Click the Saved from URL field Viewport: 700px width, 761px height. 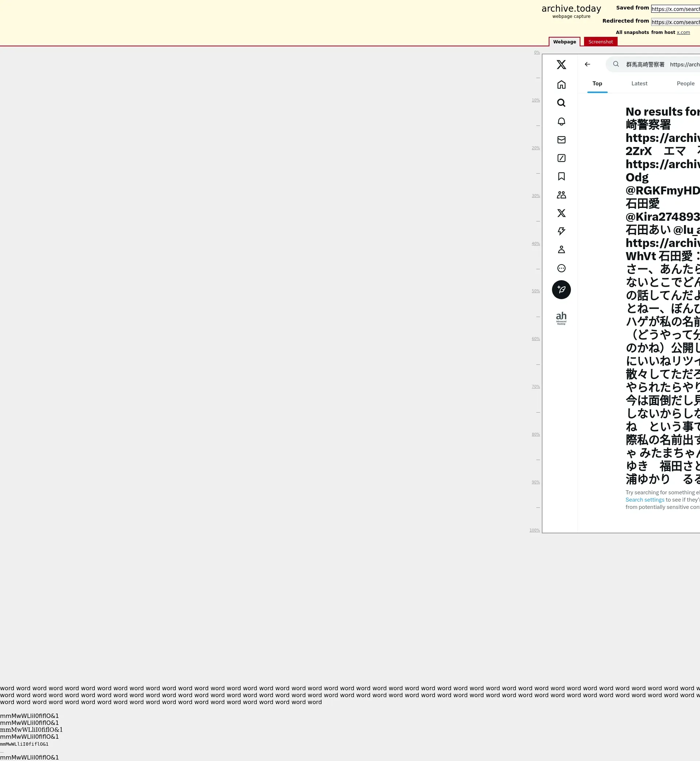(675, 9)
